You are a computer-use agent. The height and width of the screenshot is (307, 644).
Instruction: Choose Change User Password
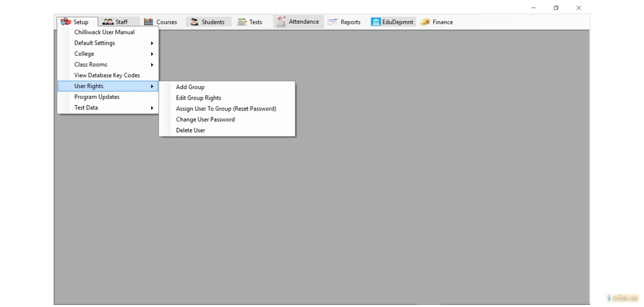205,119
